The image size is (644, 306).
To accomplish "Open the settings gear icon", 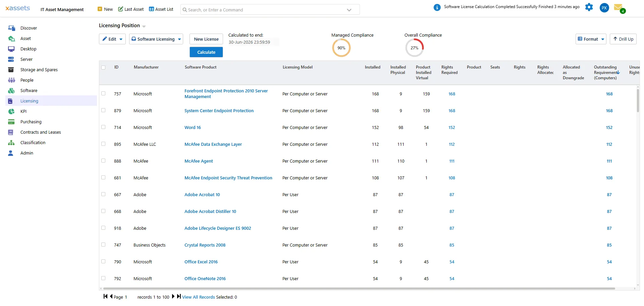I will click(x=589, y=7).
